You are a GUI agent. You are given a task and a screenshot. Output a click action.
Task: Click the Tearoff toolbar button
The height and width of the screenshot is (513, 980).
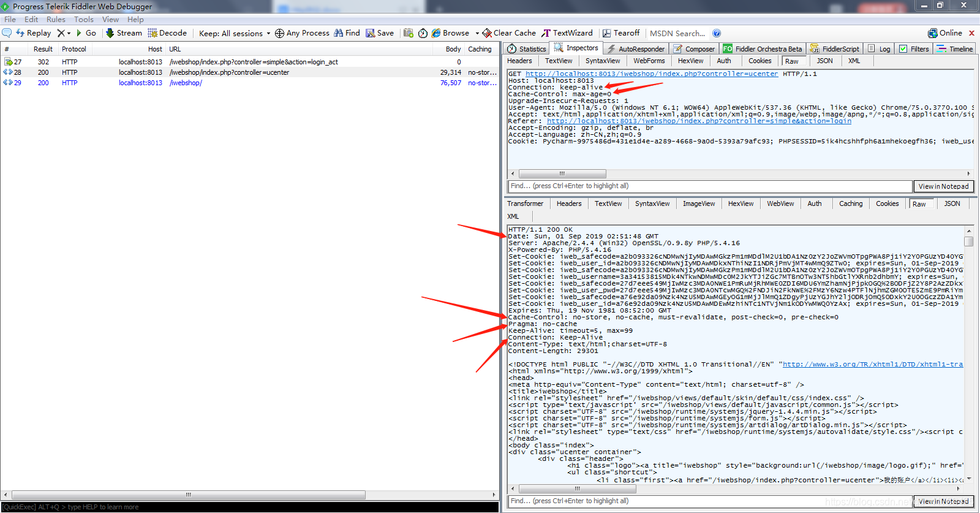(621, 33)
